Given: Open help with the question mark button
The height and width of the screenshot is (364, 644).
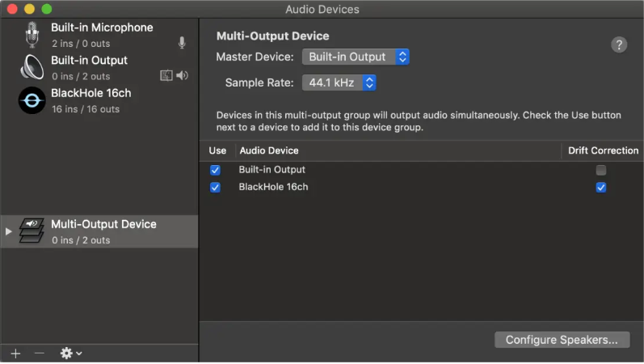Looking at the screenshot, I should pyautogui.click(x=619, y=44).
